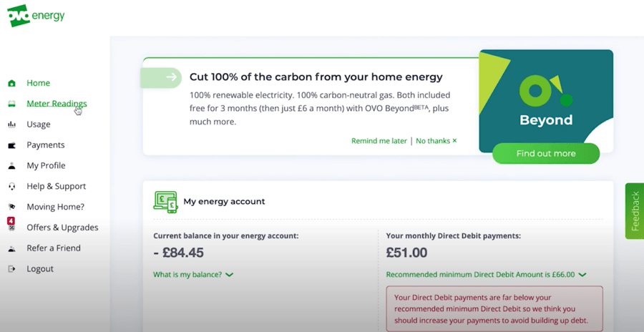Click the Help & Support headset icon

pos(12,187)
